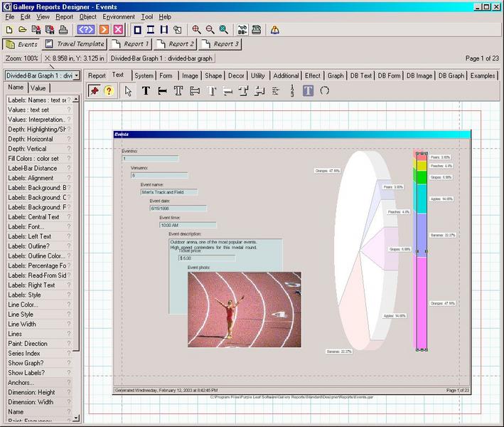
Task: Click the Zoom out magnifier icon
Action: pyautogui.click(x=210, y=30)
